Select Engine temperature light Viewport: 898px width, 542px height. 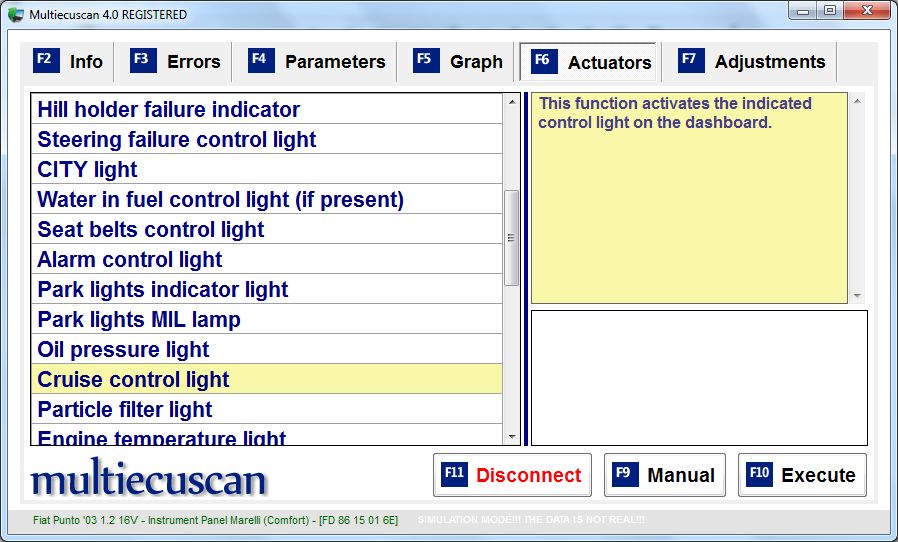coord(267,435)
